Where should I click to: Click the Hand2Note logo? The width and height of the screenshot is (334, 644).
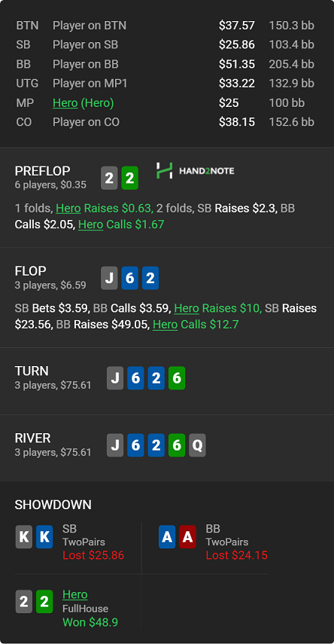point(195,170)
